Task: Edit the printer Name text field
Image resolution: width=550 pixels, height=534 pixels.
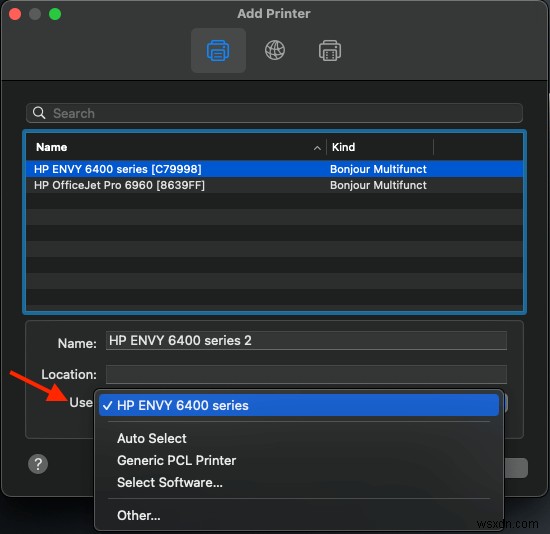Action: [306, 340]
